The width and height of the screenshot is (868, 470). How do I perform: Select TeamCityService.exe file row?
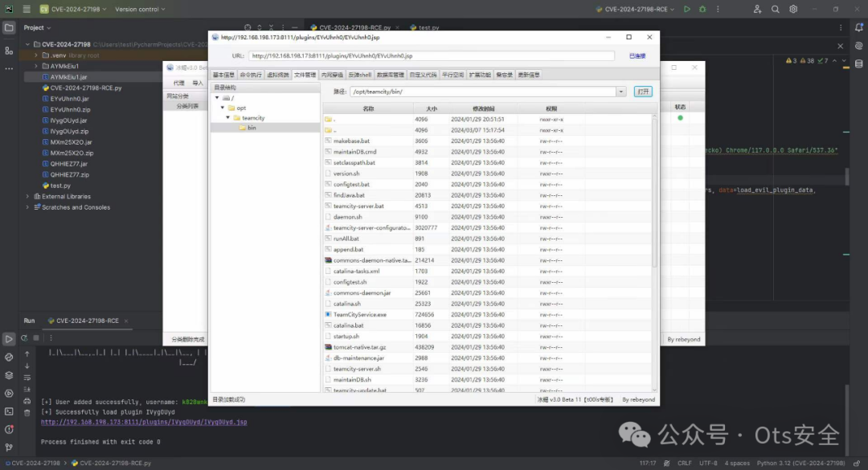[x=487, y=314]
